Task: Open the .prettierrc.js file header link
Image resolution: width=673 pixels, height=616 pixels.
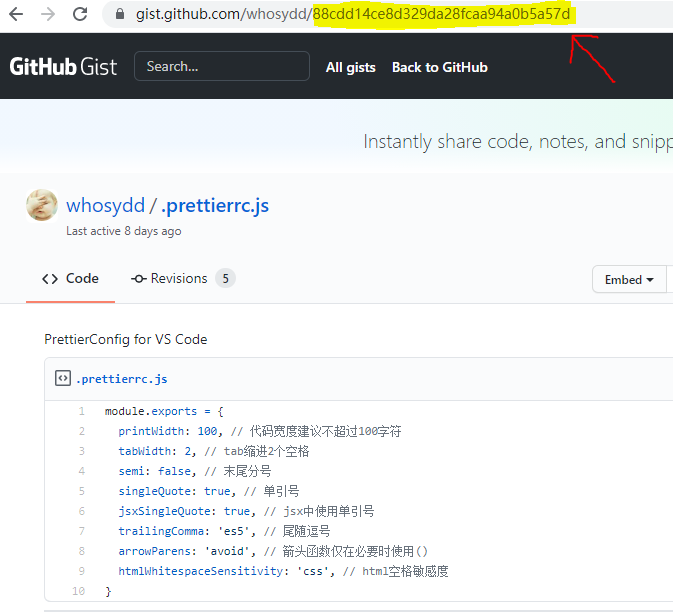Action: coord(121,379)
